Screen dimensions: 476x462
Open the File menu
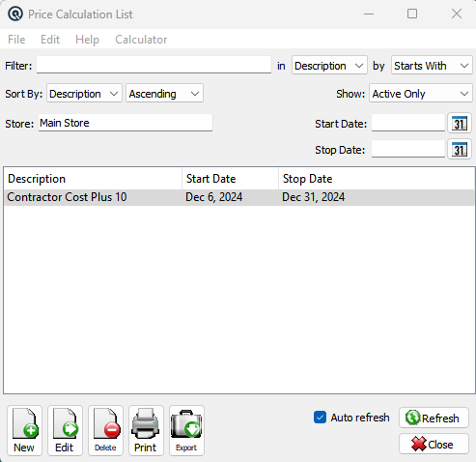[x=16, y=40]
